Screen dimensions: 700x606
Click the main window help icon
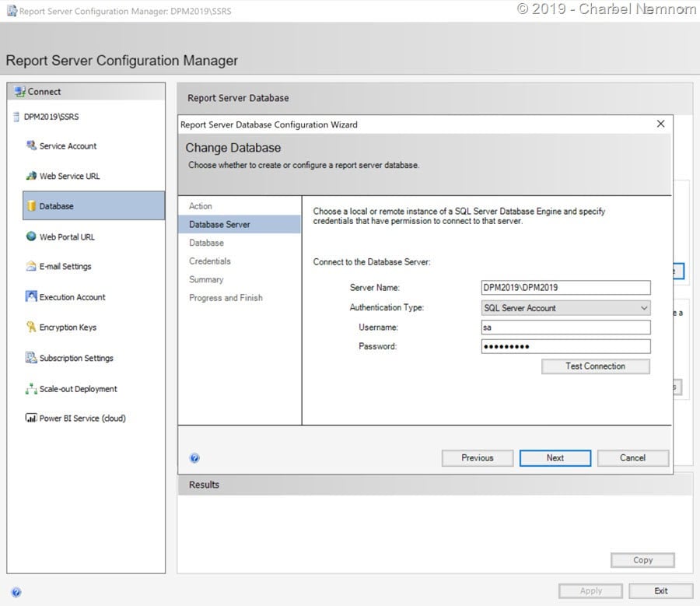tap(16, 592)
